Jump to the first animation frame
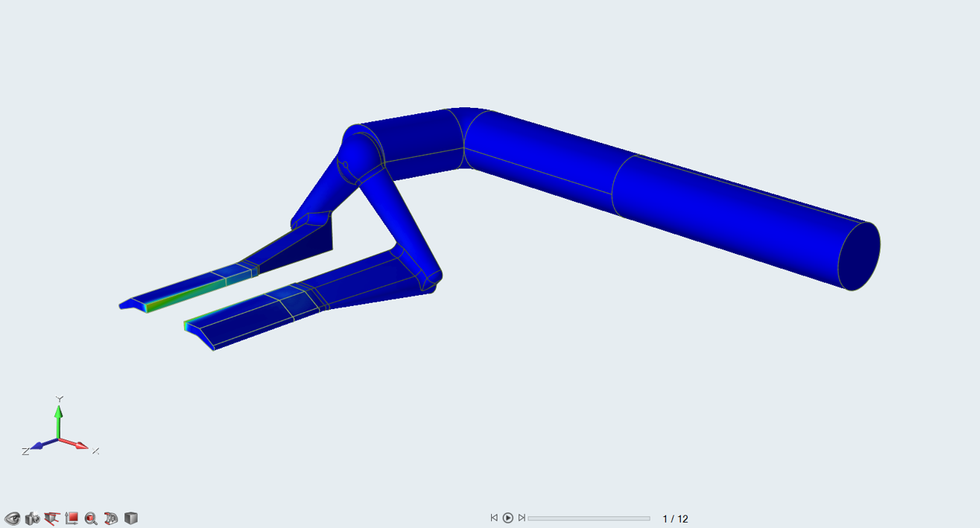 [493, 518]
